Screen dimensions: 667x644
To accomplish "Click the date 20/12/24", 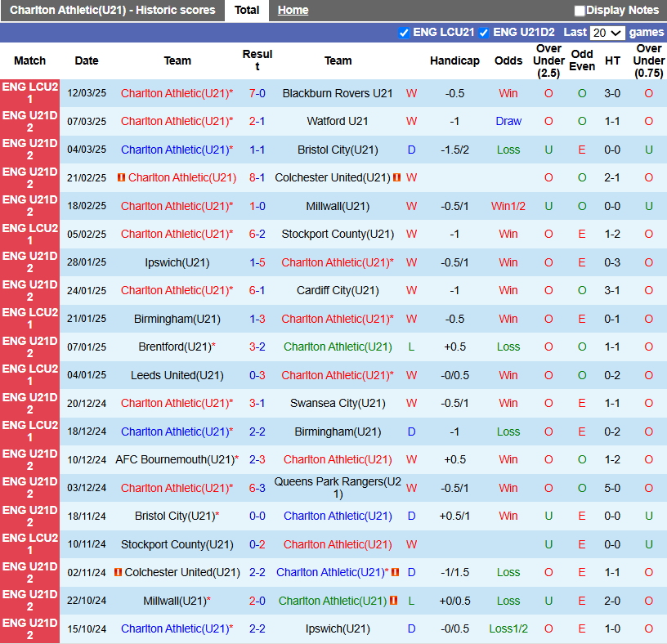I will 87,403.
